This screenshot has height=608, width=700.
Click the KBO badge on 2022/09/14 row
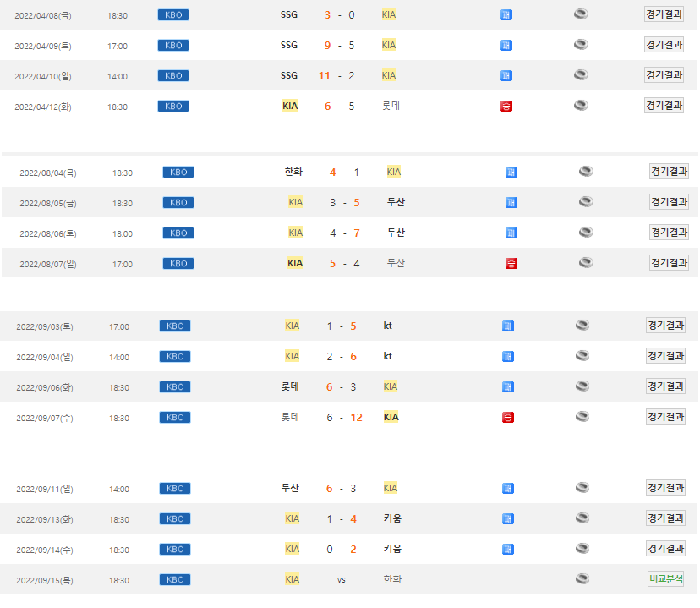(x=175, y=550)
